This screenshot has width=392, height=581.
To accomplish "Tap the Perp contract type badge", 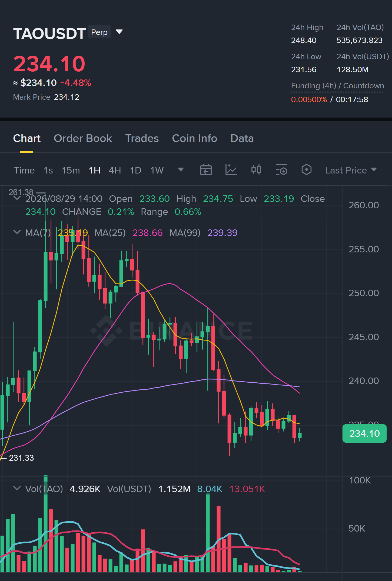I will [x=99, y=32].
